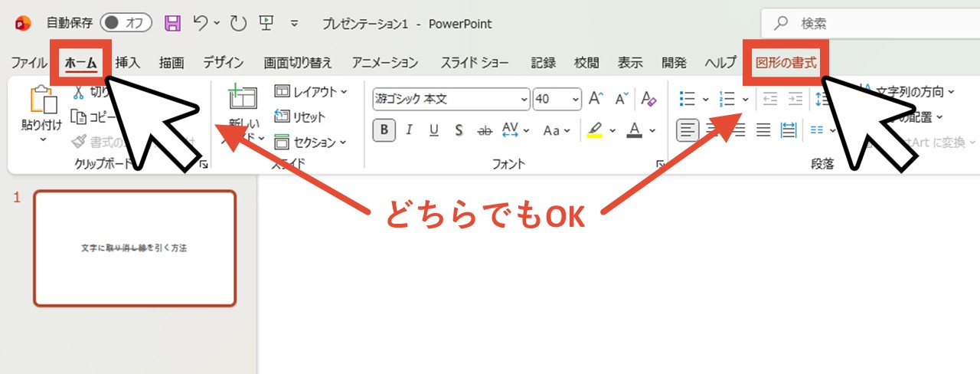Click the Save floppy disk icon

(x=173, y=23)
